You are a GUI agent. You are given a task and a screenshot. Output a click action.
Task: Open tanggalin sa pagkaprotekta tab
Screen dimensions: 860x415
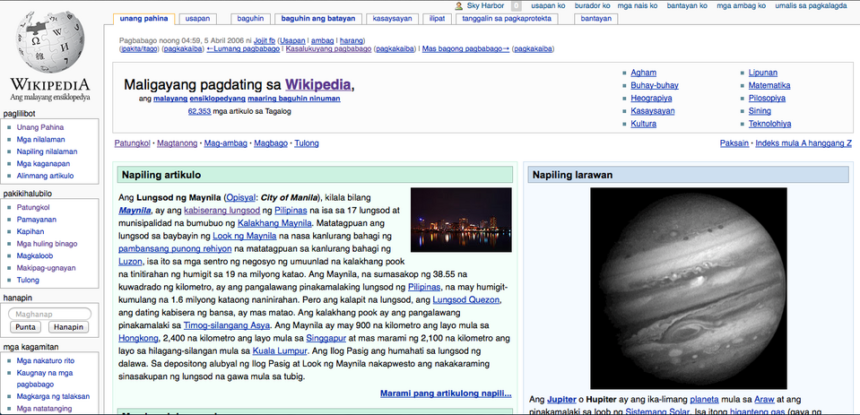pyautogui.click(x=507, y=19)
